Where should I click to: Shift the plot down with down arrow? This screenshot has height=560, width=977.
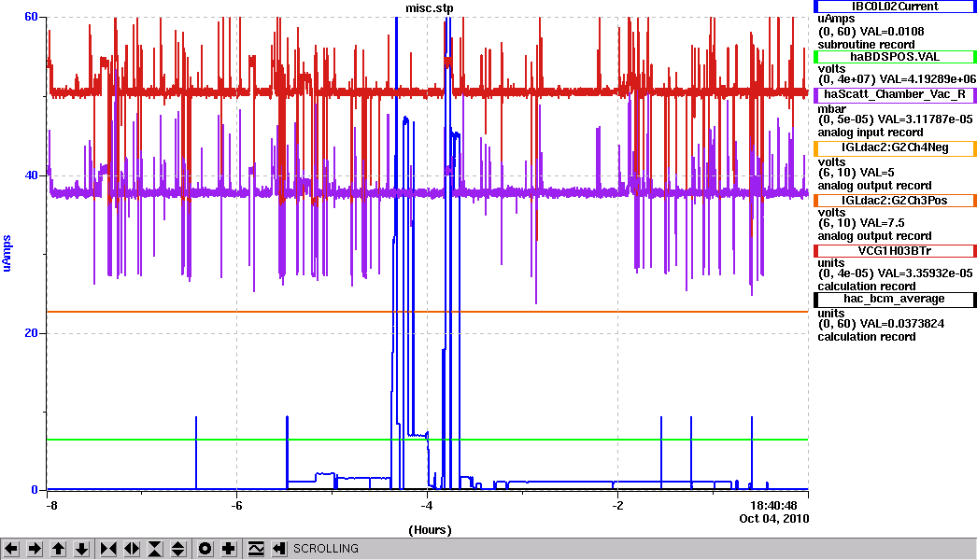point(82,549)
